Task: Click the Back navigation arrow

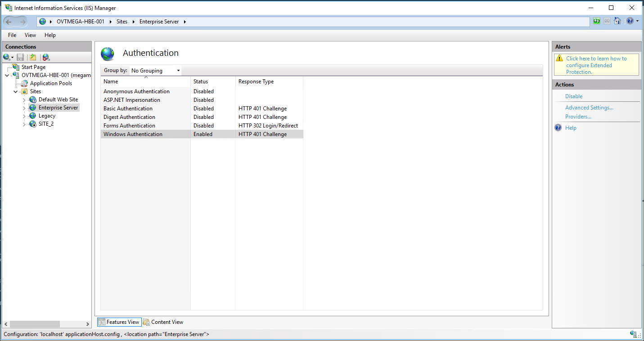Action: pos(9,22)
